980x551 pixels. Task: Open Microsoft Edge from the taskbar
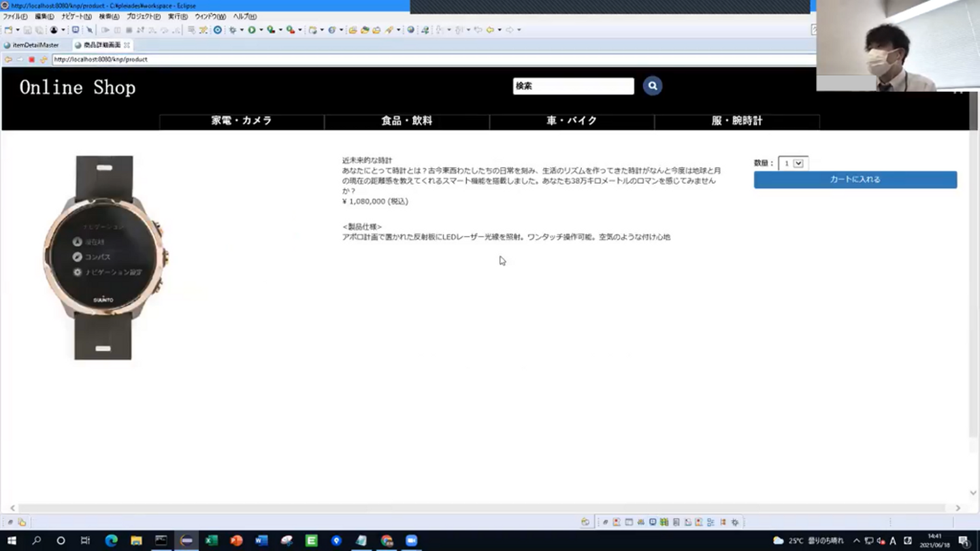tap(112, 541)
